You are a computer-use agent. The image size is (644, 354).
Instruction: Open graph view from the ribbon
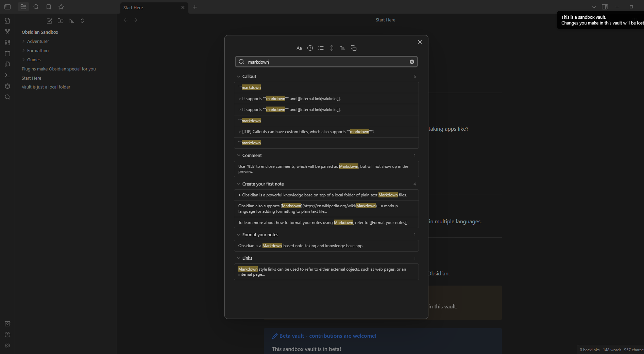tap(7, 32)
